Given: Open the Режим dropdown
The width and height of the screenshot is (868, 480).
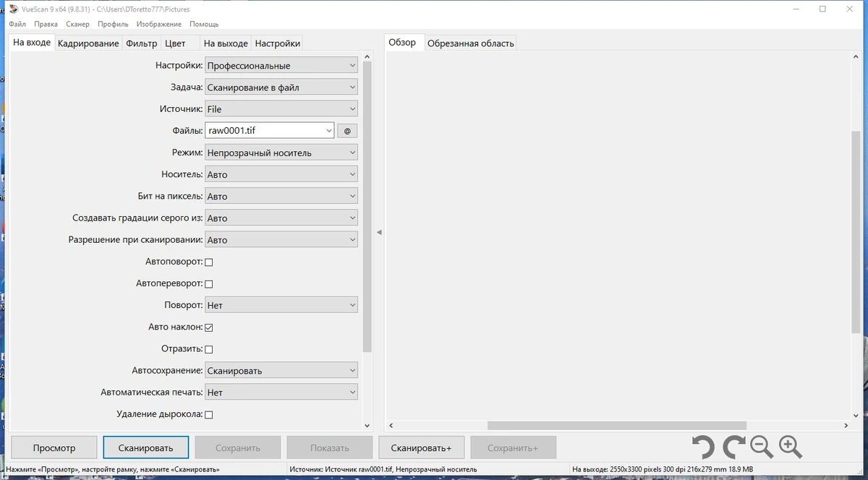Looking at the screenshot, I should 281,153.
